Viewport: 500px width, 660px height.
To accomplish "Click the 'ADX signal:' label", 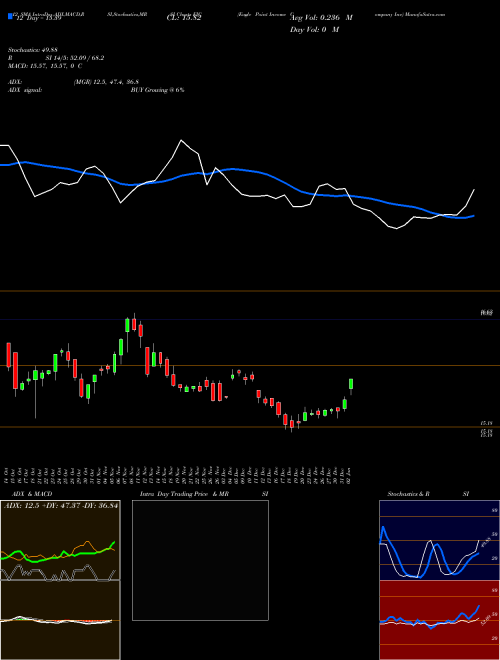I will click(25, 90).
